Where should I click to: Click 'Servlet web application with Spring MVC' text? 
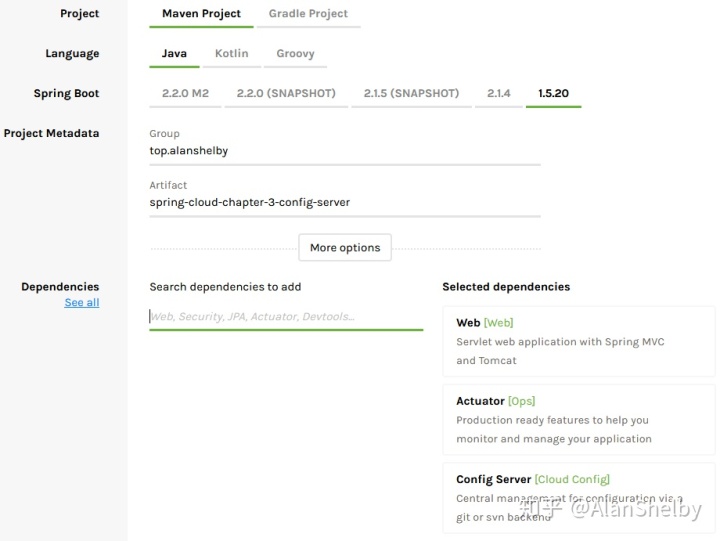[x=560, y=342]
